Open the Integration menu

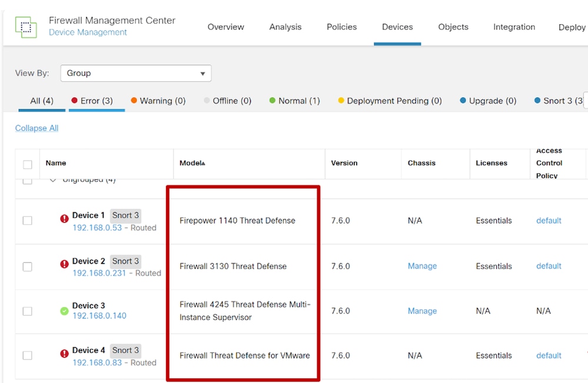click(x=514, y=27)
